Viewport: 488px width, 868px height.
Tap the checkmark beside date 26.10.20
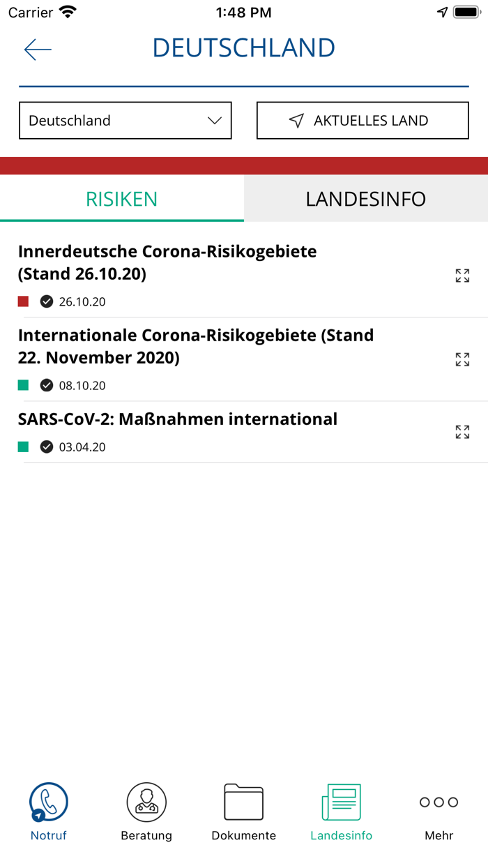click(47, 301)
